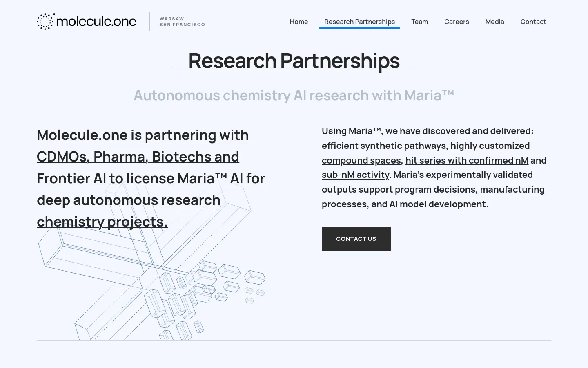Follow the synthetic pathways link
588x368 pixels.
click(403, 146)
